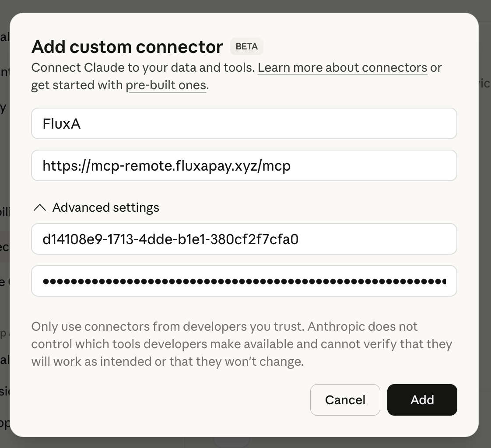The height and width of the screenshot is (448, 491).
Task: Click the end of the hidden secret dots
Action: click(x=446, y=281)
